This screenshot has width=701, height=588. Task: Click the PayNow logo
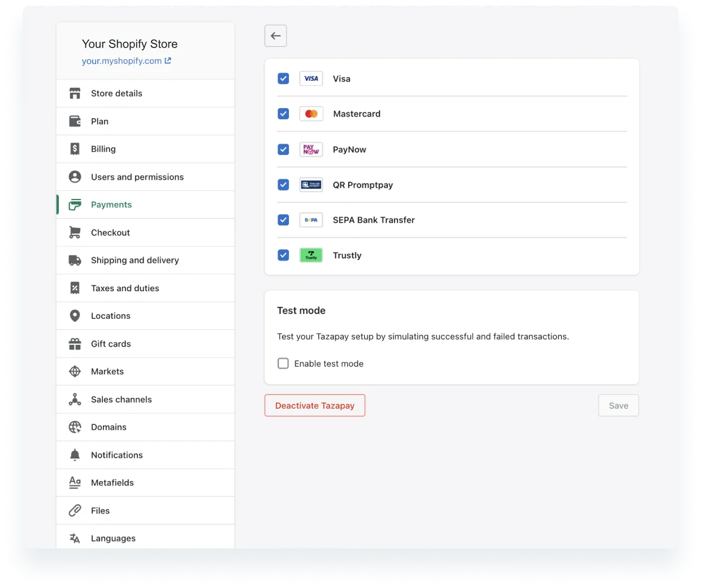[x=311, y=149]
